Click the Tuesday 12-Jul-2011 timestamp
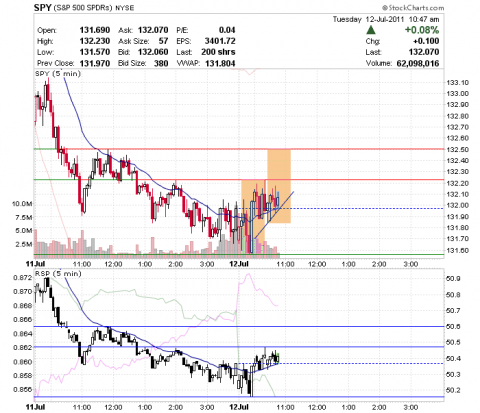Screen dimensions: 480x413 386,19
